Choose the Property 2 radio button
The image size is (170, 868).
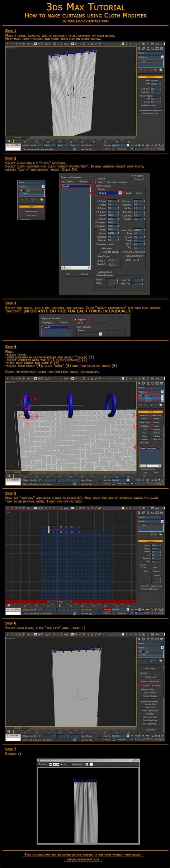(x=132, y=179)
